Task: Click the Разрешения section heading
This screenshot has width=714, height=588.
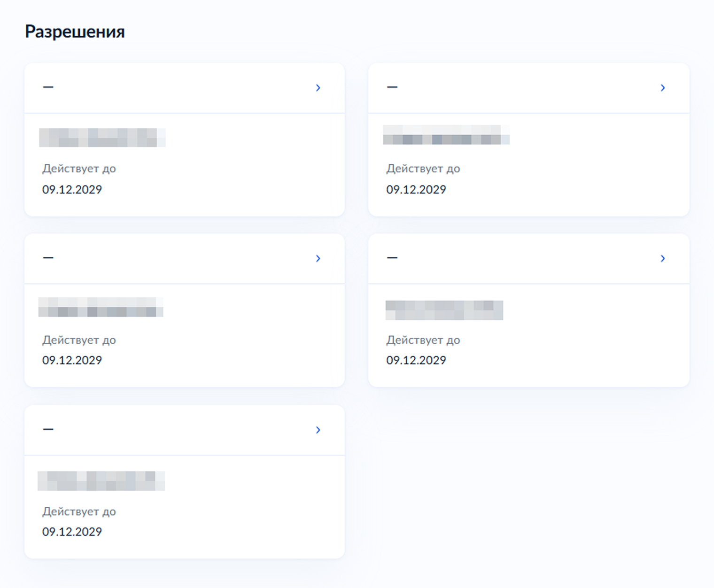Action: tap(75, 32)
